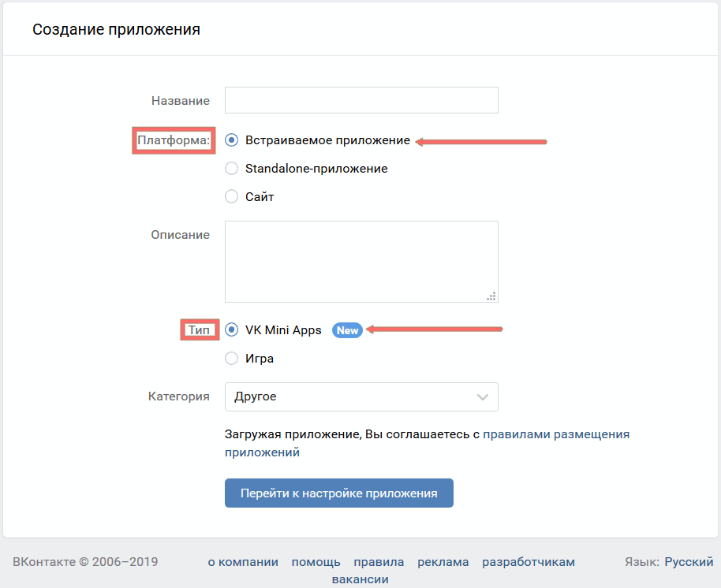This screenshot has height=588, width=721.
Task: Click the Описание text area
Action: [x=361, y=260]
